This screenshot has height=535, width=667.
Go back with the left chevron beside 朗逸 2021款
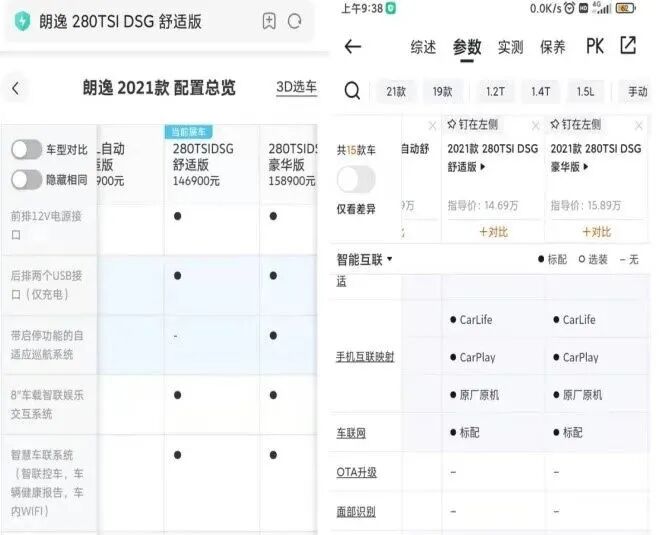[16, 88]
